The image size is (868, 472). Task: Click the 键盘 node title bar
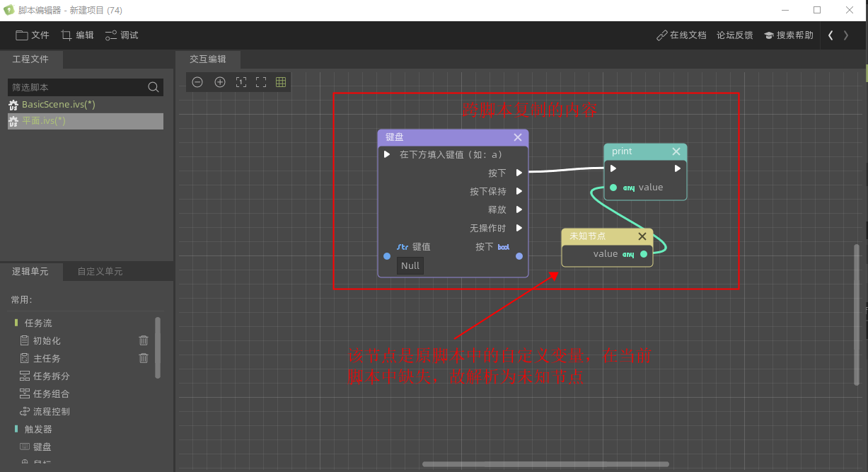pos(453,137)
